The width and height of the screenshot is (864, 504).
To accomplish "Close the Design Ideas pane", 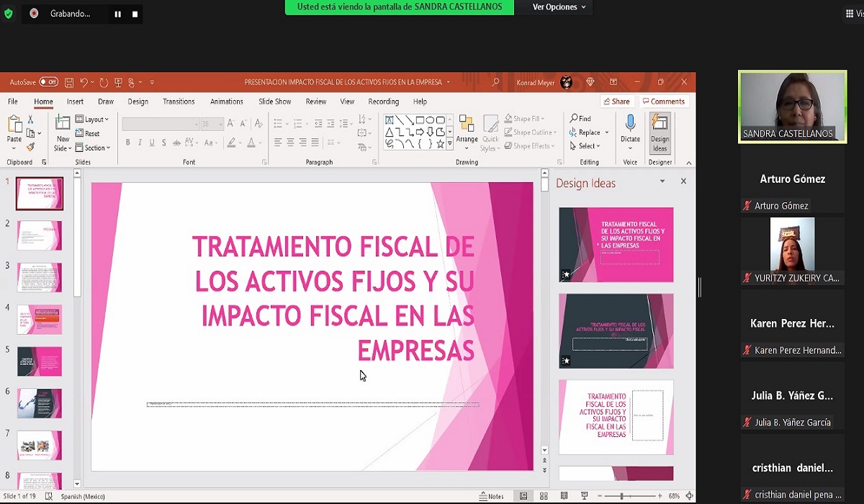I will 683,181.
